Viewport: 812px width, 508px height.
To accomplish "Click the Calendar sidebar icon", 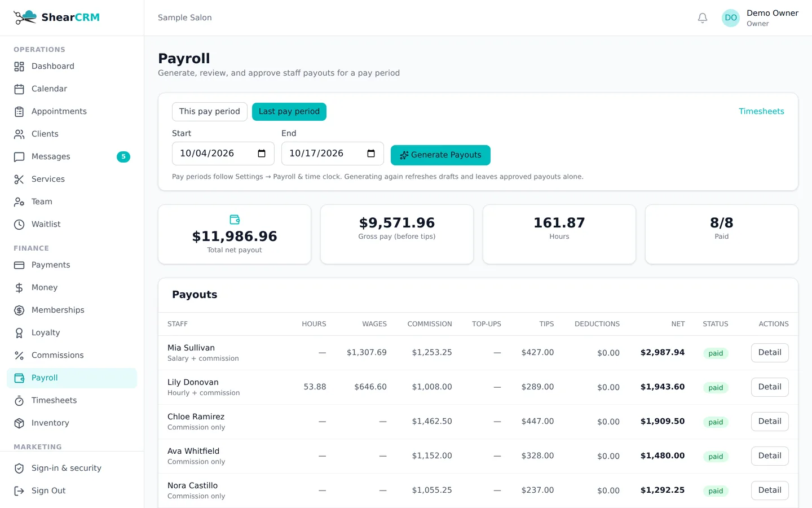I will click(19, 89).
